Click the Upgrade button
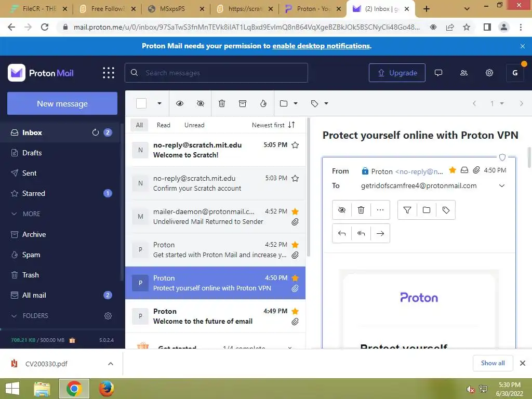 [x=397, y=73]
